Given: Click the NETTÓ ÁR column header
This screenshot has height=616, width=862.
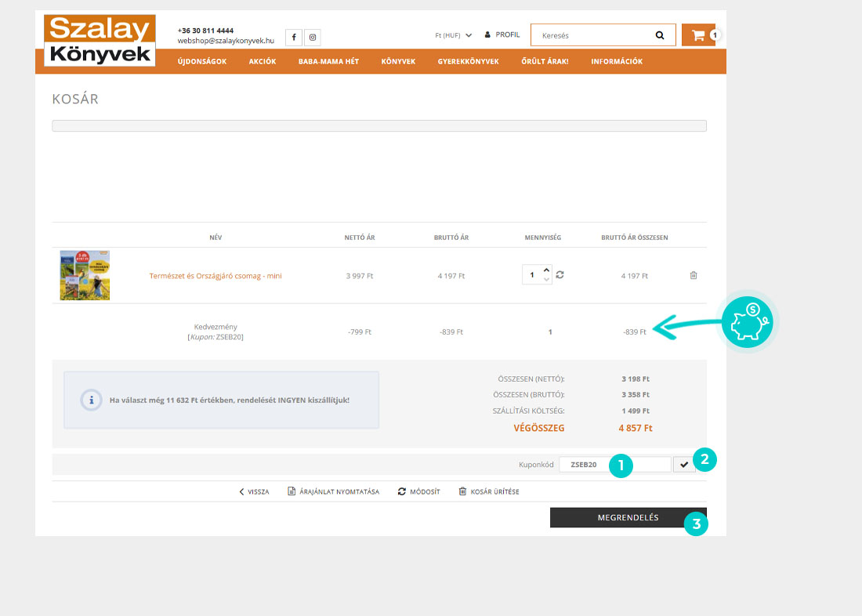Looking at the screenshot, I should 360,237.
